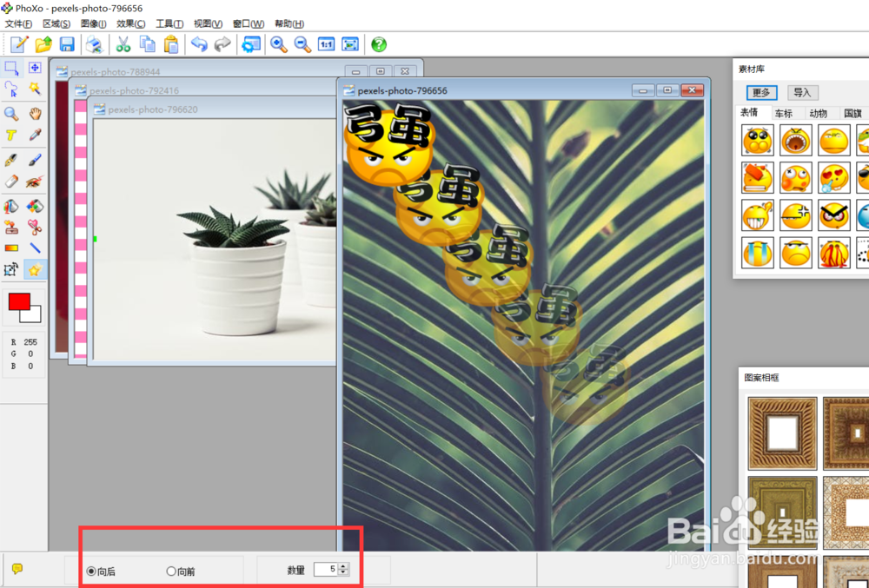Select the Hand pan tool
The height and width of the screenshot is (588, 869).
35,114
